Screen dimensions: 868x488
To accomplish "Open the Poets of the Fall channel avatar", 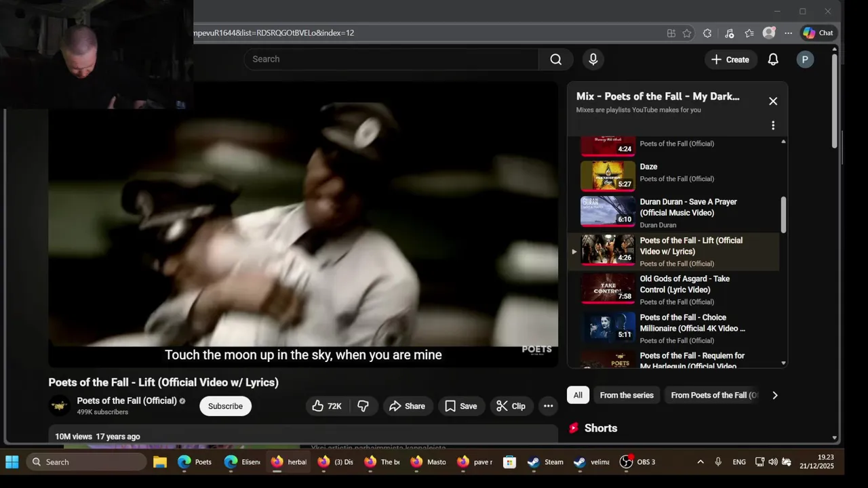I will pos(60,406).
